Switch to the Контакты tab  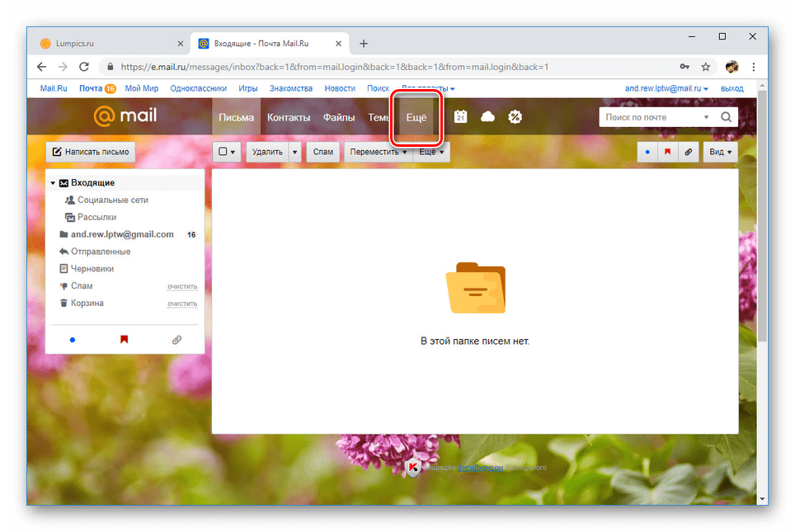point(288,117)
